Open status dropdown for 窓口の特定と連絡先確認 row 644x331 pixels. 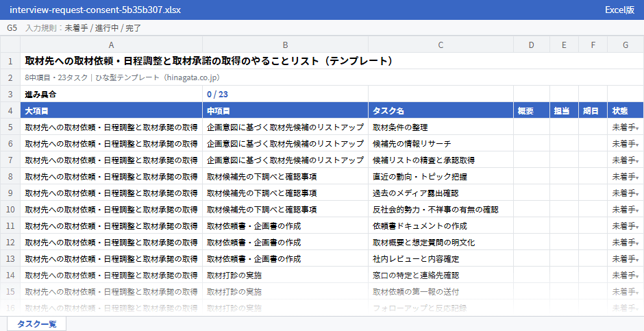(x=637, y=277)
